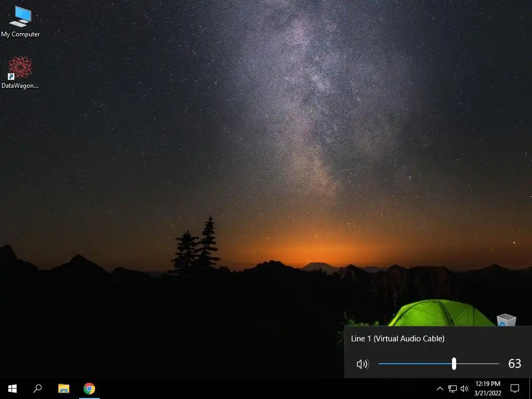Select the DataWagon desktop shortcut
532x399 pixels.
tap(20, 73)
